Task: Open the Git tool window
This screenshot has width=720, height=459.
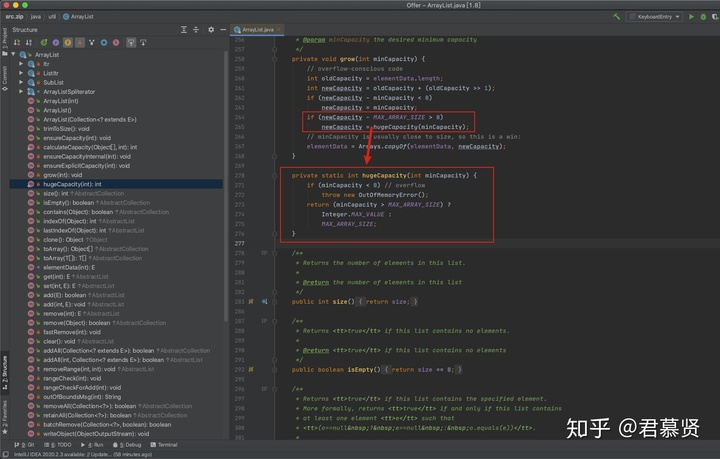Action: [x=24, y=445]
